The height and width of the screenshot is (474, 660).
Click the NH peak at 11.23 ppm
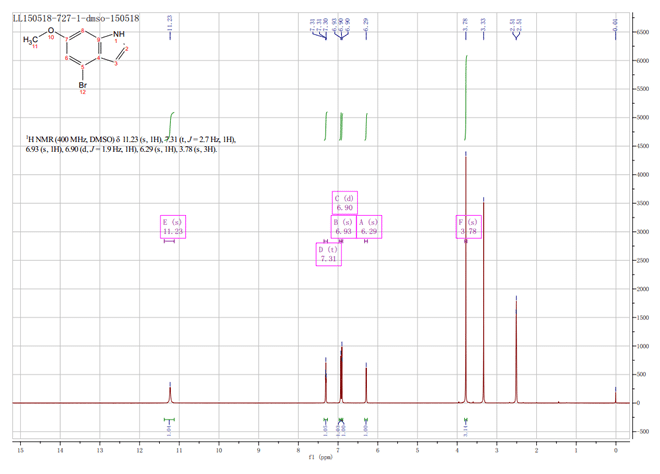pos(170,394)
